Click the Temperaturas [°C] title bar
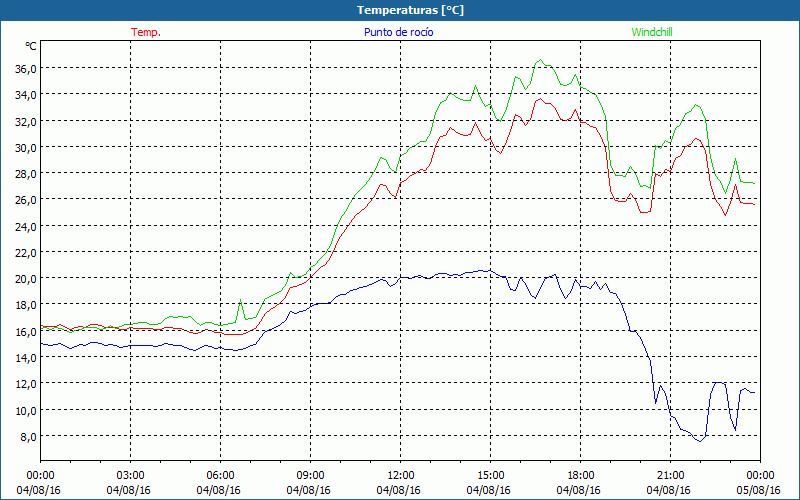 click(x=400, y=10)
